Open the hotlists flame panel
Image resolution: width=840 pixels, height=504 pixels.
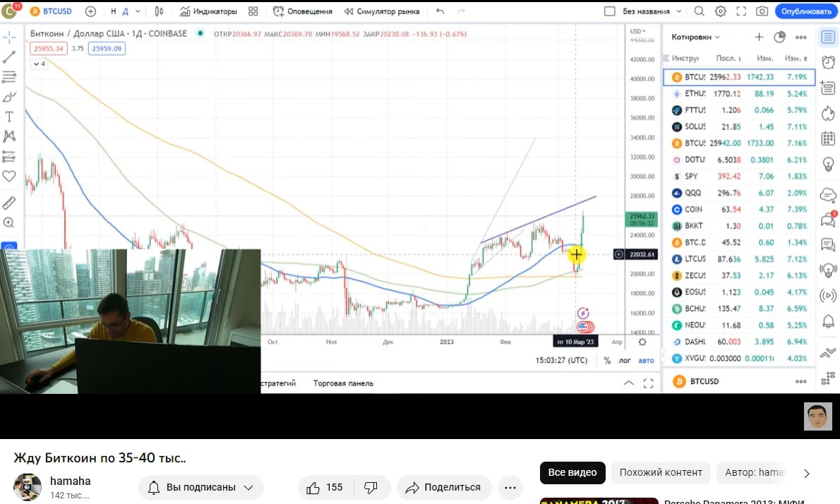coord(828,114)
